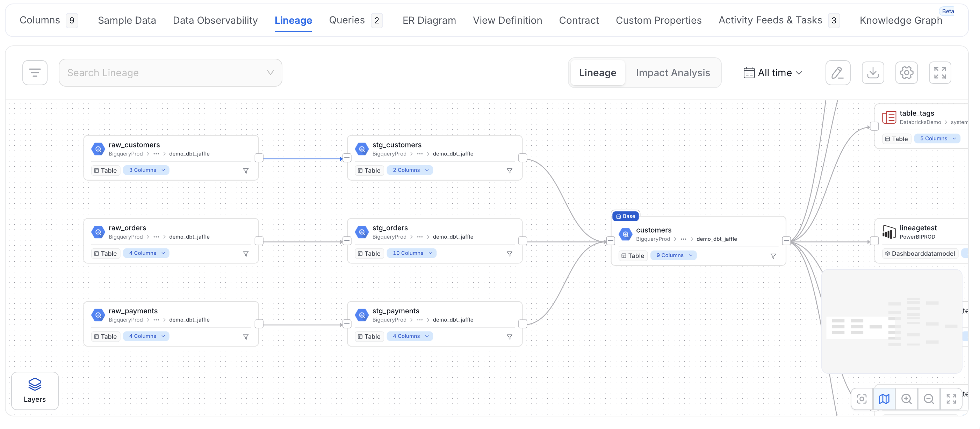The height and width of the screenshot is (429, 980).
Task: Click the Search Lineage input field
Action: 171,73
